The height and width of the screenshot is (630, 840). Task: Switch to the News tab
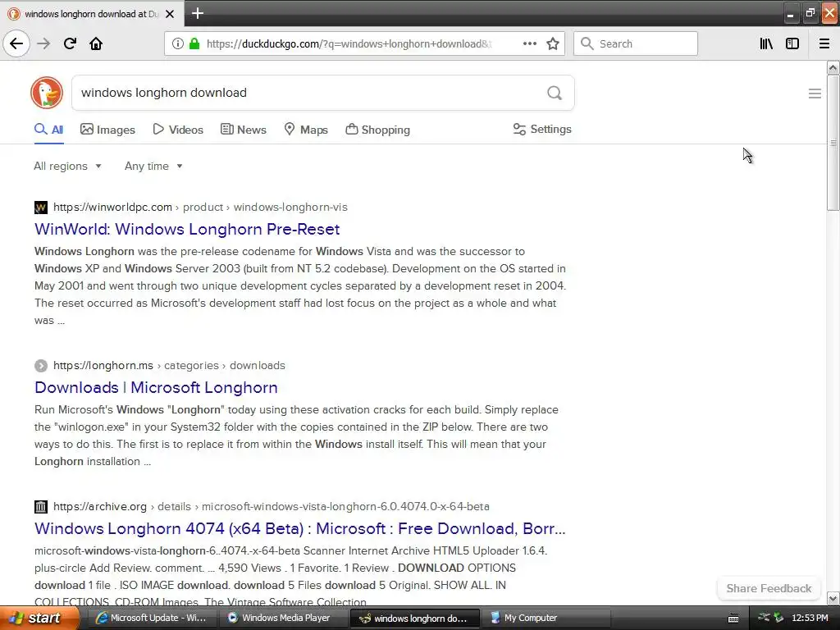(x=243, y=130)
